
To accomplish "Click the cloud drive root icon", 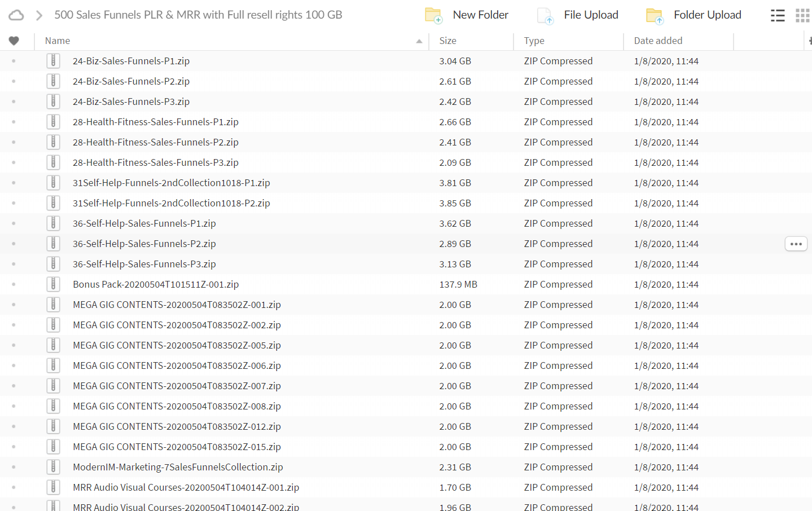I will click(16, 15).
